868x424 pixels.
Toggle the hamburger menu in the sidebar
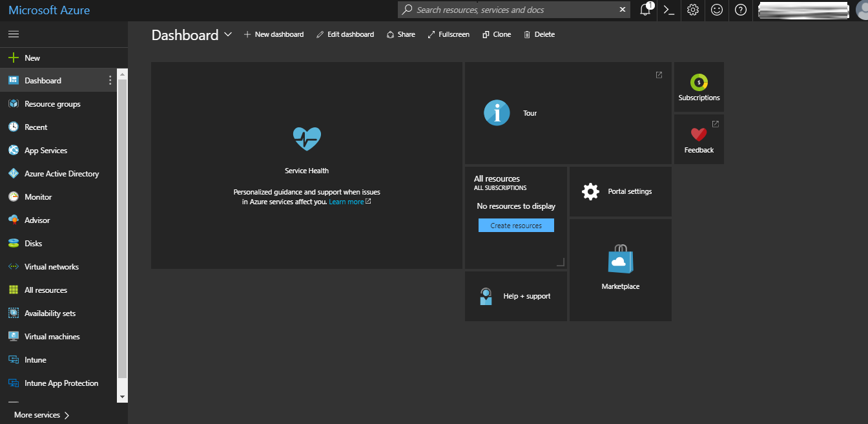(x=13, y=34)
